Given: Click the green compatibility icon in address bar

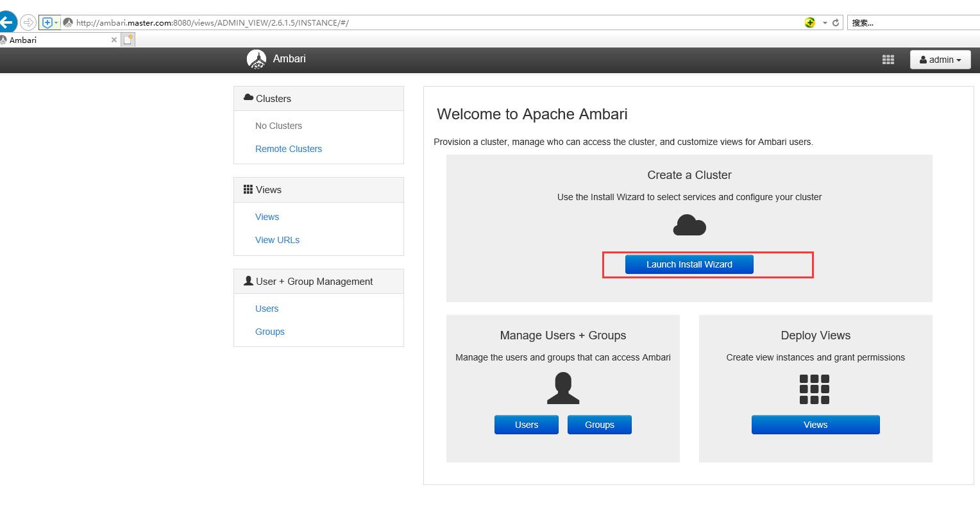Looking at the screenshot, I should click(x=810, y=22).
